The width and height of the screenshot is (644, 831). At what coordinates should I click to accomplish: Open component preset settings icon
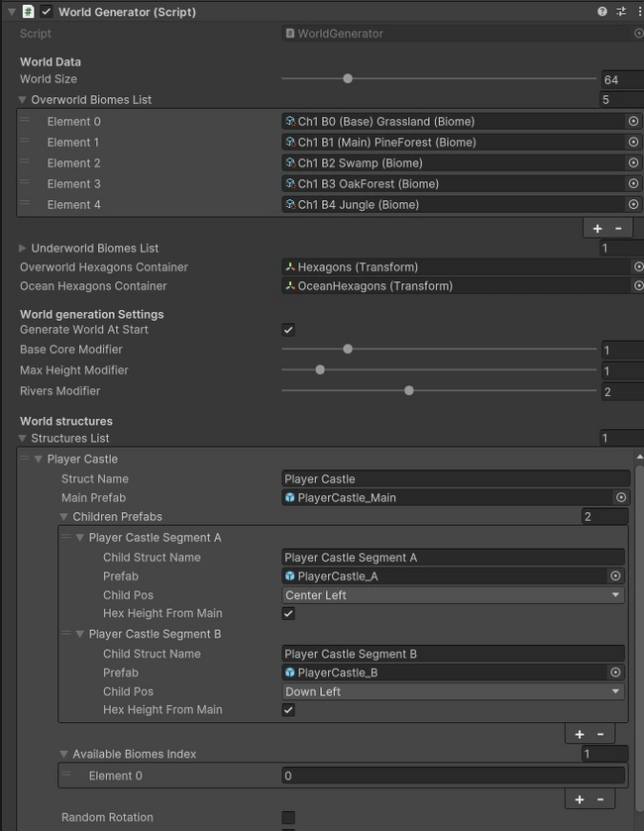[621, 12]
